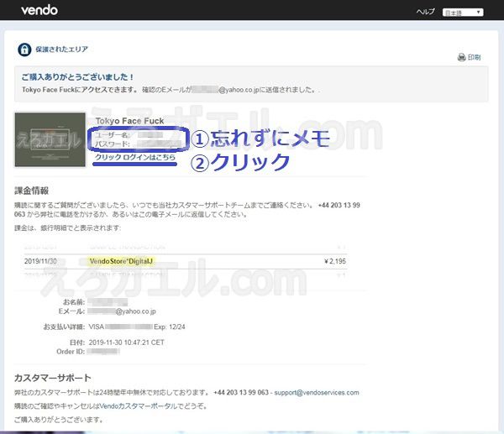Click the ¥2,195 charge amount

pyautogui.click(x=335, y=261)
